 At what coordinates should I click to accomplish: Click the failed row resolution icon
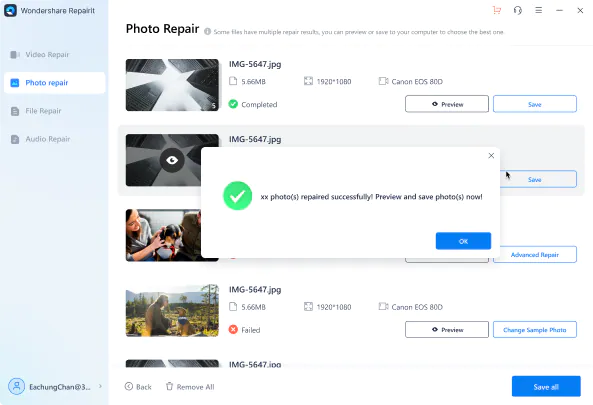click(x=308, y=307)
